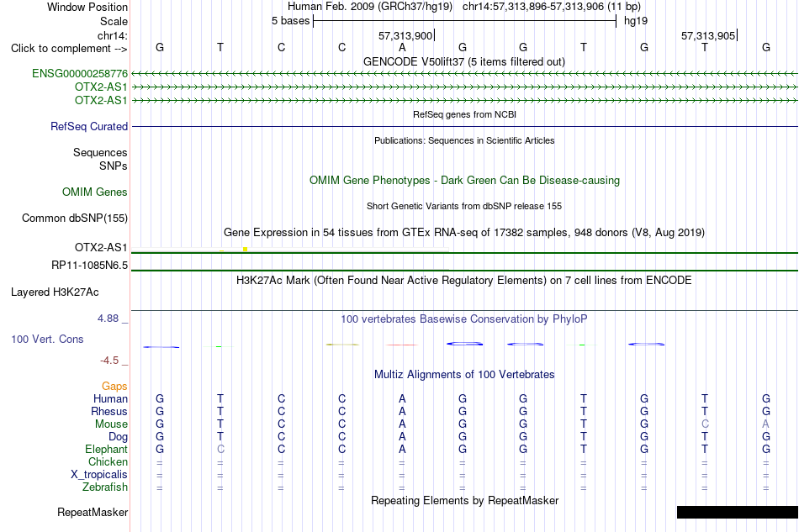Open the 'H3K27Ac Mark' ENCODE track title
The image size is (799, 532).
463,281
